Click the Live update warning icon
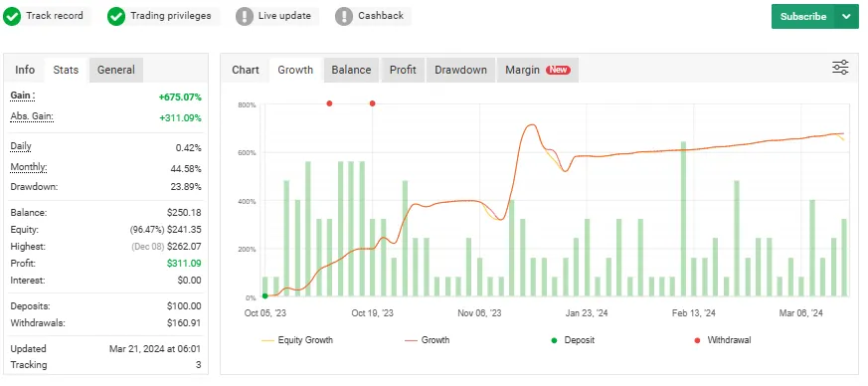Viewport: 868px width, 386px height. click(x=245, y=16)
